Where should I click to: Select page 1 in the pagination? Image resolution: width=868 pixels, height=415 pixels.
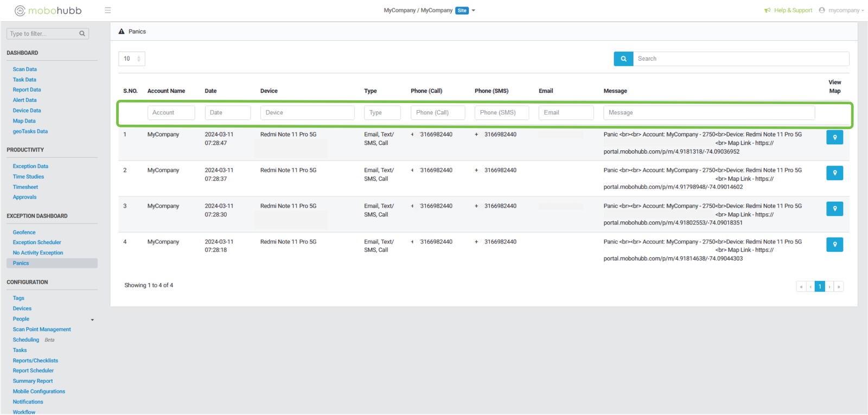(x=820, y=286)
